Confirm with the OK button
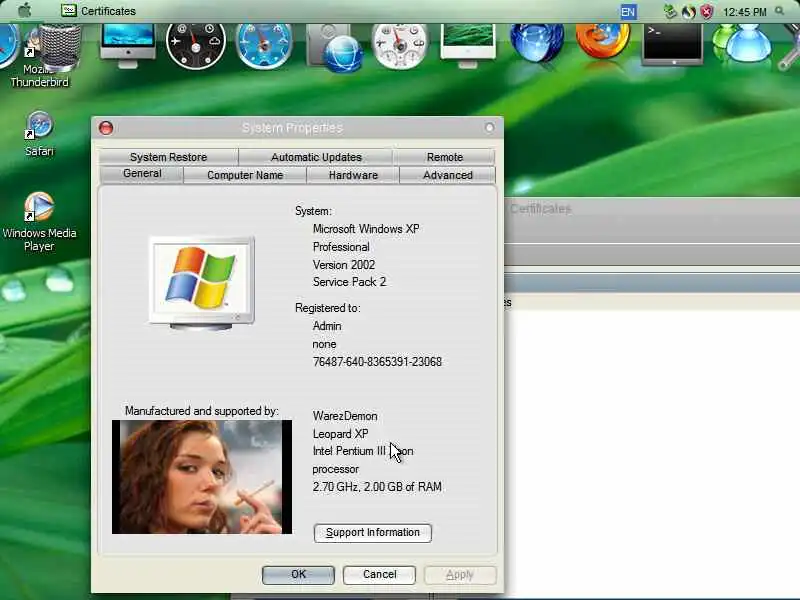Screen dimensions: 800x600 point(298,574)
